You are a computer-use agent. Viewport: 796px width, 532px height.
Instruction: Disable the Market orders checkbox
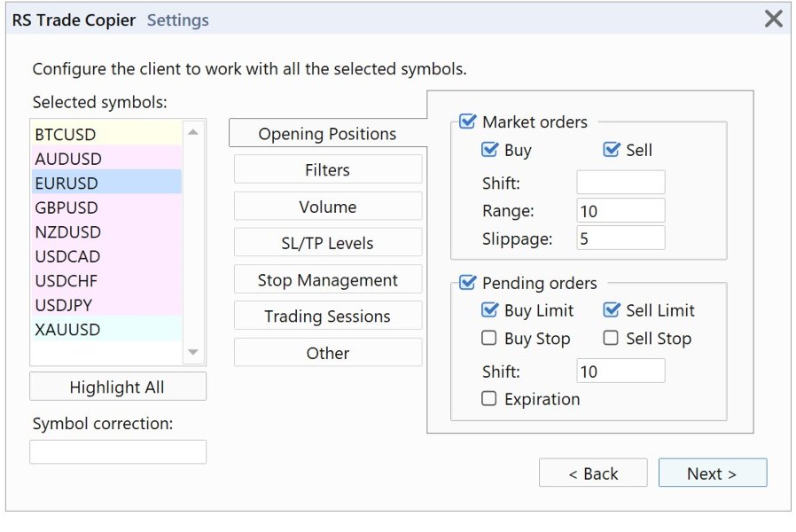[468, 121]
